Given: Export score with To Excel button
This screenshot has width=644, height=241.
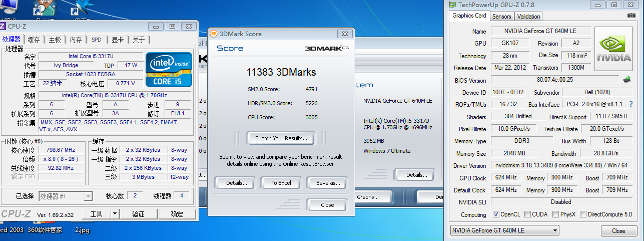Looking at the screenshot, I should tap(281, 183).
